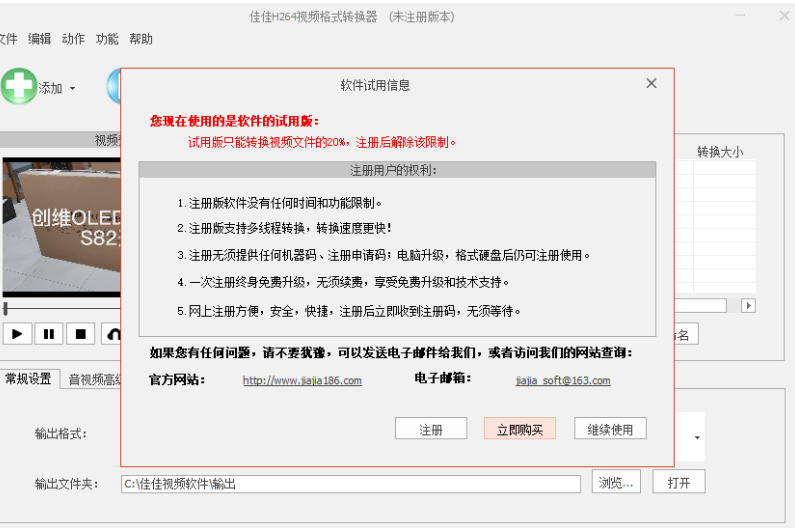The image size is (795, 528).
Task: Click the green plus Add icon
Action: [x=19, y=86]
